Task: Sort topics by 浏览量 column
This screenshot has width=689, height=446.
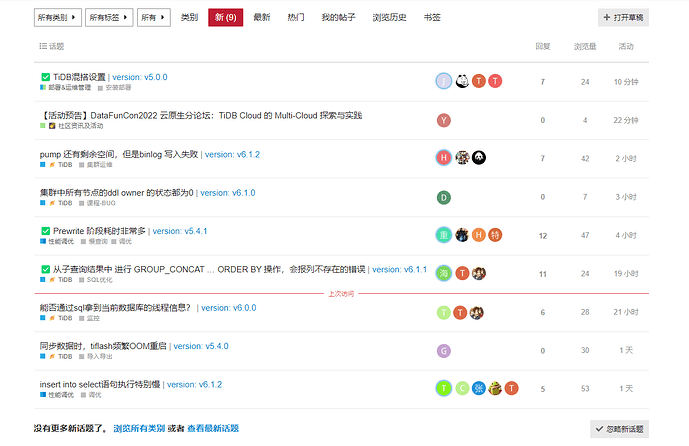Action: (585, 47)
